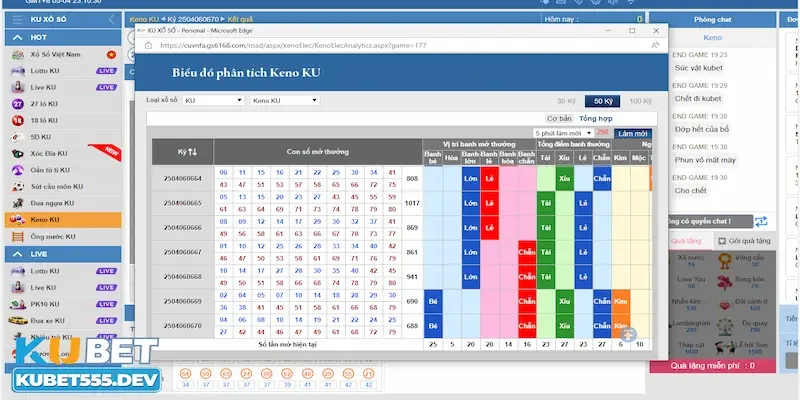This screenshot has height=400, width=800.
Task: Show 50 Kỳ results
Action: (x=603, y=101)
